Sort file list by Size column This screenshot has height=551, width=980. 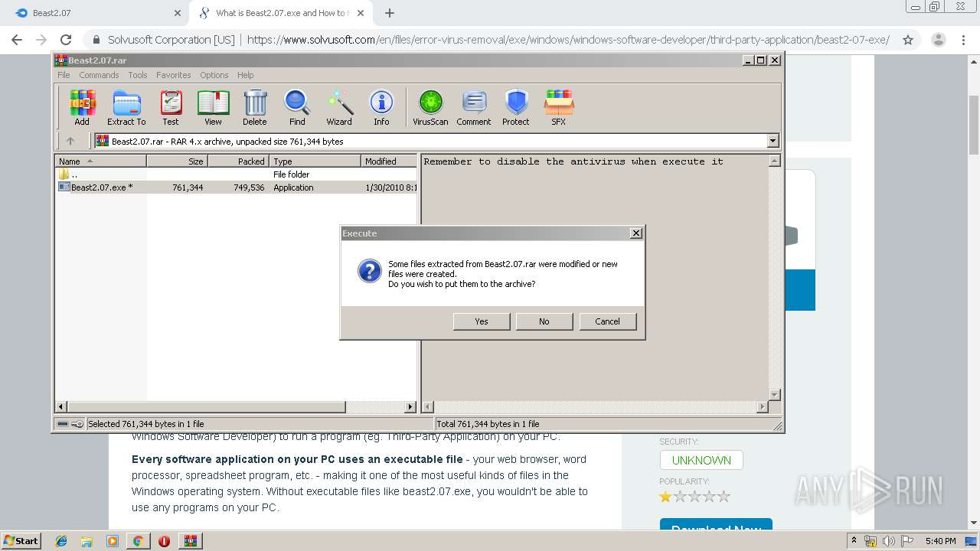tap(177, 161)
